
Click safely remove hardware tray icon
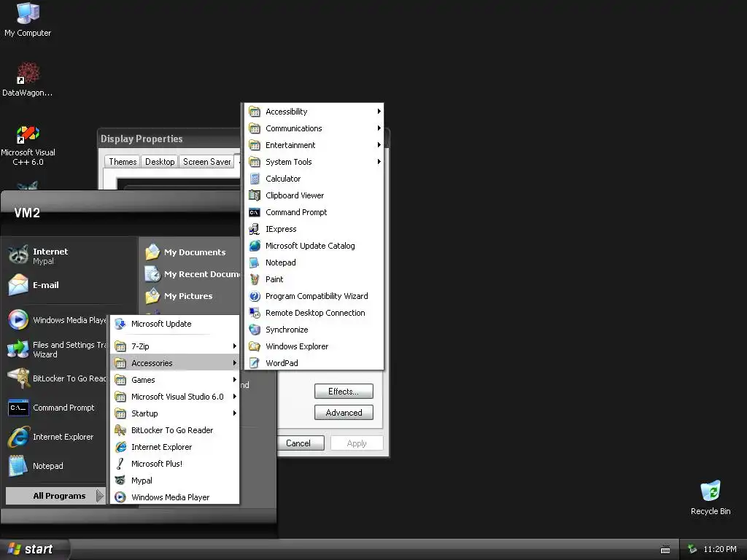coord(692,549)
